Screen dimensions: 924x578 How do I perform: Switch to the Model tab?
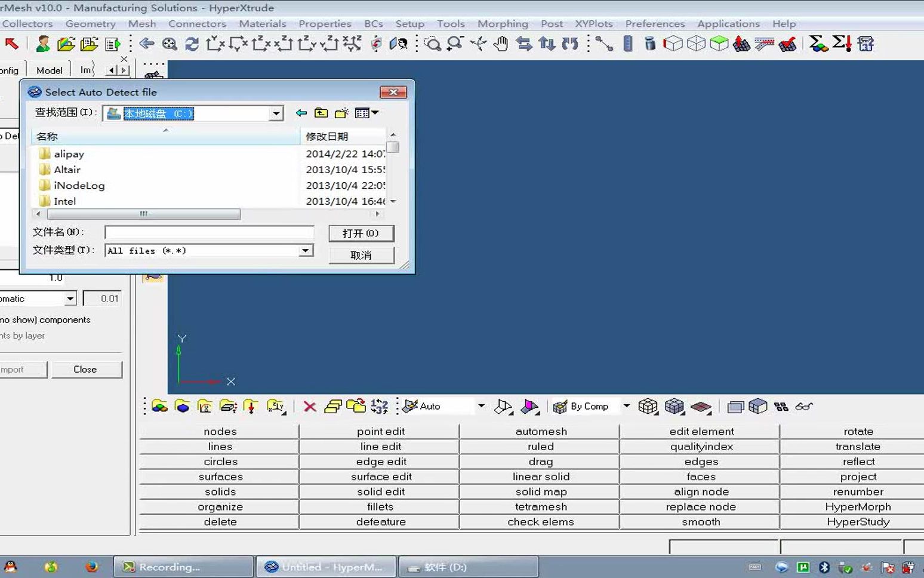50,70
